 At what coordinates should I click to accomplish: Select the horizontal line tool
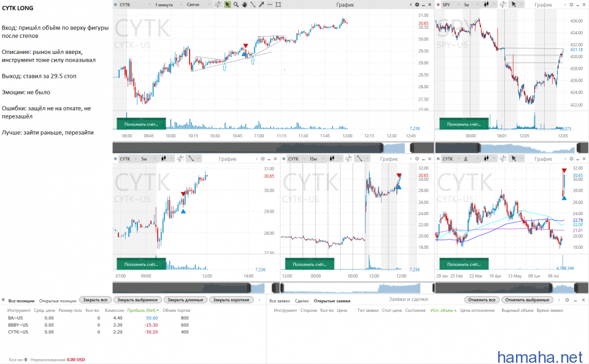tap(269, 4)
